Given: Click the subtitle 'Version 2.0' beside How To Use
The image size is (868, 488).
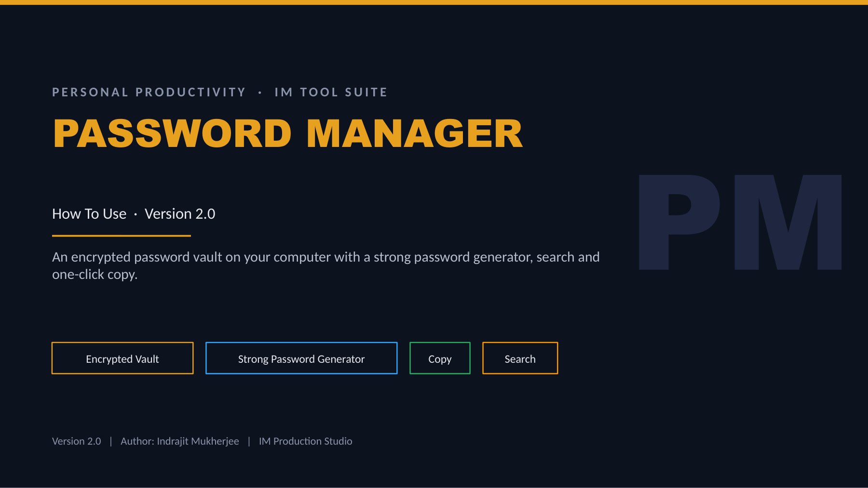Looking at the screenshot, I should click(x=180, y=213).
